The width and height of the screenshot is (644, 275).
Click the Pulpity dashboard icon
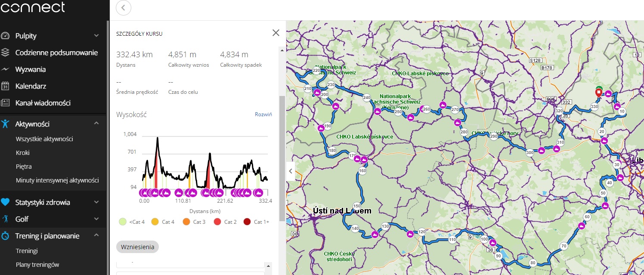pos(5,36)
